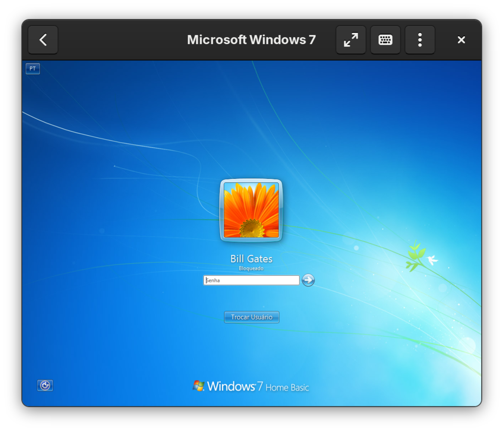The image size is (504, 431).
Task: Click the Bill Gates user name
Action: [252, 259]
